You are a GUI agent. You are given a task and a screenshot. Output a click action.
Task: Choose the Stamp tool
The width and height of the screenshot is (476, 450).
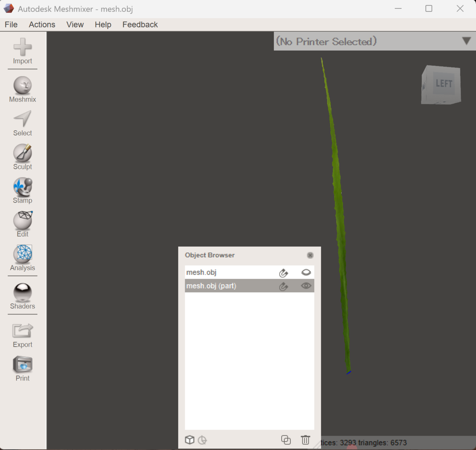(x=22, y=191)
